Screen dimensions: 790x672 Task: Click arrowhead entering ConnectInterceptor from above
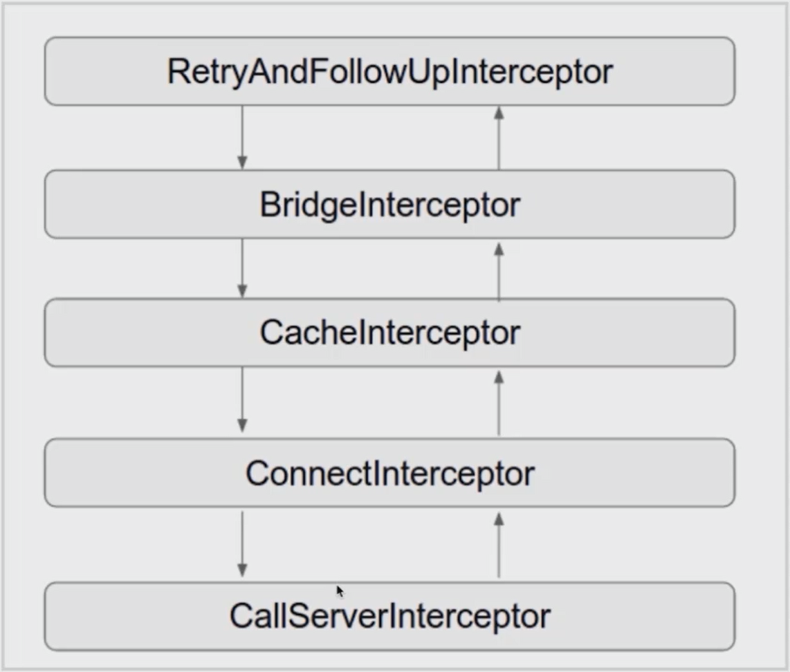pyautogui.click(x=242, y=426)
